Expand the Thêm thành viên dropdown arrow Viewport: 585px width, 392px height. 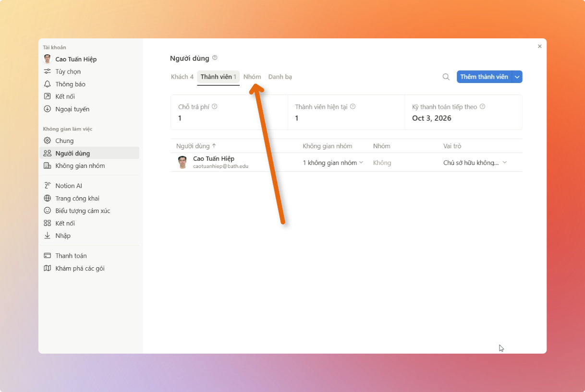tap(517, 77)
